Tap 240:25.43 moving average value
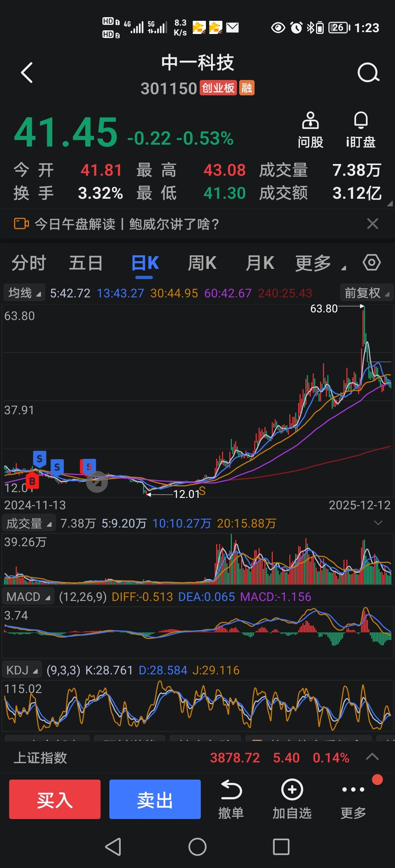 (x=285, y=293)
